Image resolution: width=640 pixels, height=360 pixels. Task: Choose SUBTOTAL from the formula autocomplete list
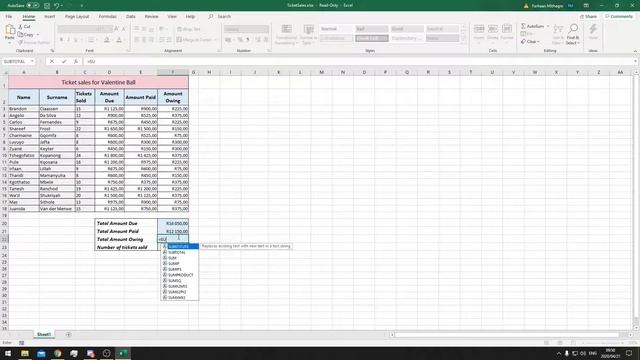tap(177, 252)
